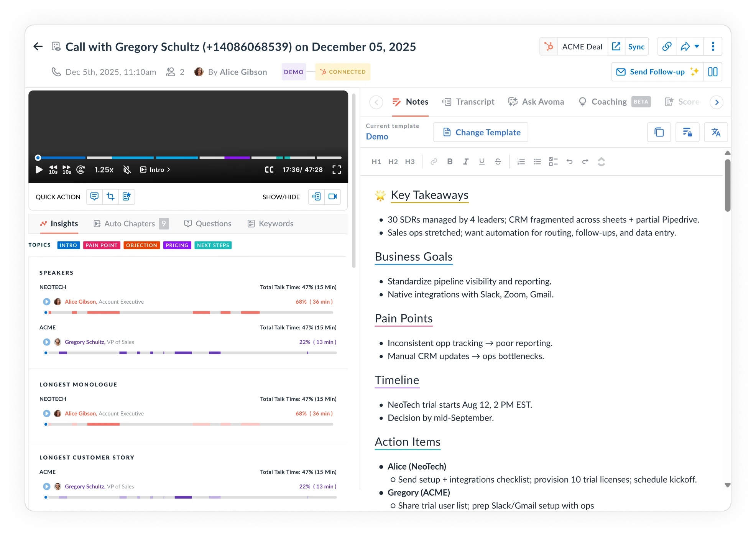This screenshot has height=536, width=756.
Task: Select the crop/trim quick action icon
Action: click(111, 197)
